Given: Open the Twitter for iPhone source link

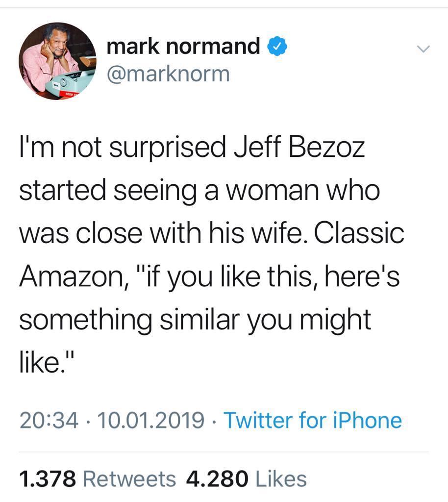Looking at the screenshot, I should tap(313, 421).
